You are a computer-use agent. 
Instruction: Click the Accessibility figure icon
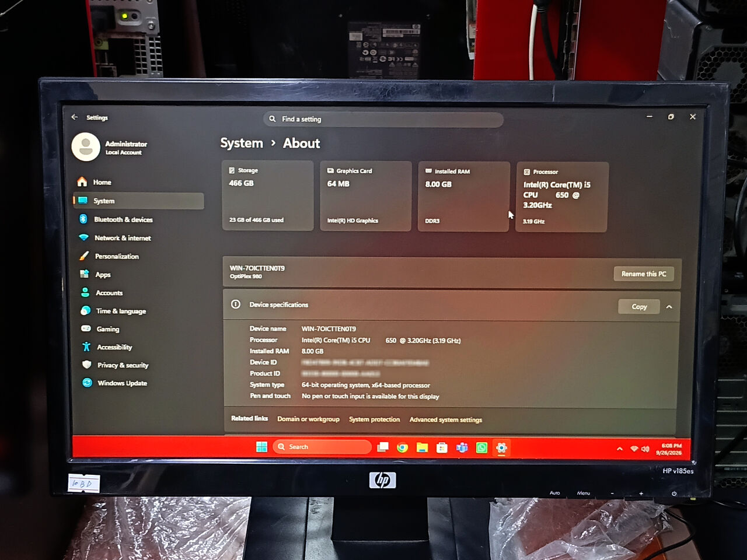tap(86, 346)
